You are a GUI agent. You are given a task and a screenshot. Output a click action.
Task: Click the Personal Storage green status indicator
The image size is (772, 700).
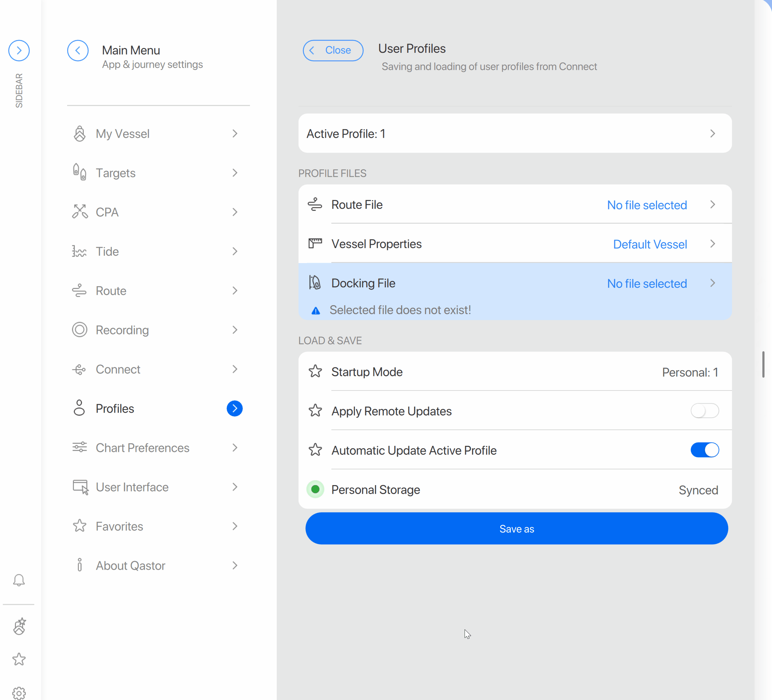(x=315, y=489)
